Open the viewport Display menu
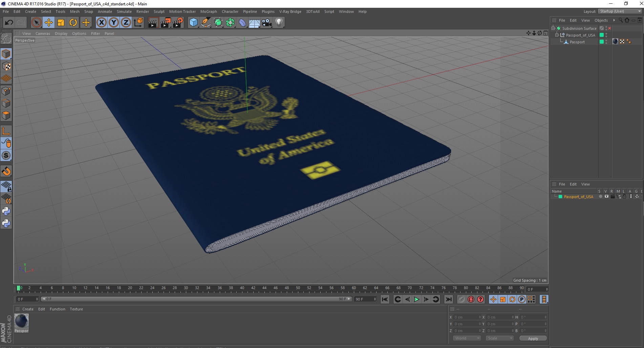This screenshot has width=644, height=348. pyautogui.click(x=61, y=34)
